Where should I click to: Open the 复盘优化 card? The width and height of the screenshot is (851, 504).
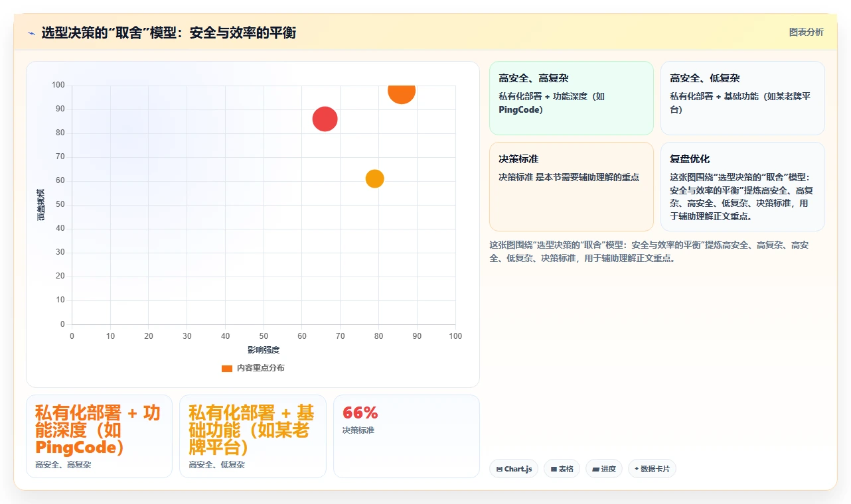coord(742,186)
